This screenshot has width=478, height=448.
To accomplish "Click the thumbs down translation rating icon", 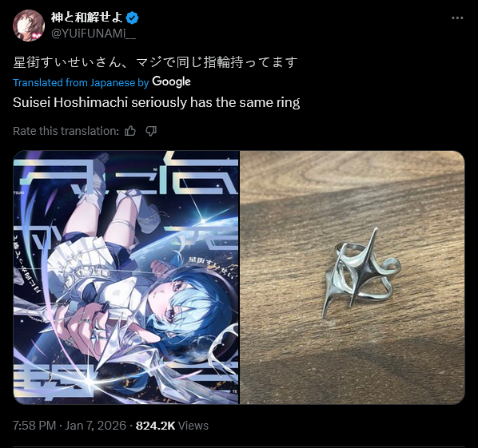I will (151, 131).
